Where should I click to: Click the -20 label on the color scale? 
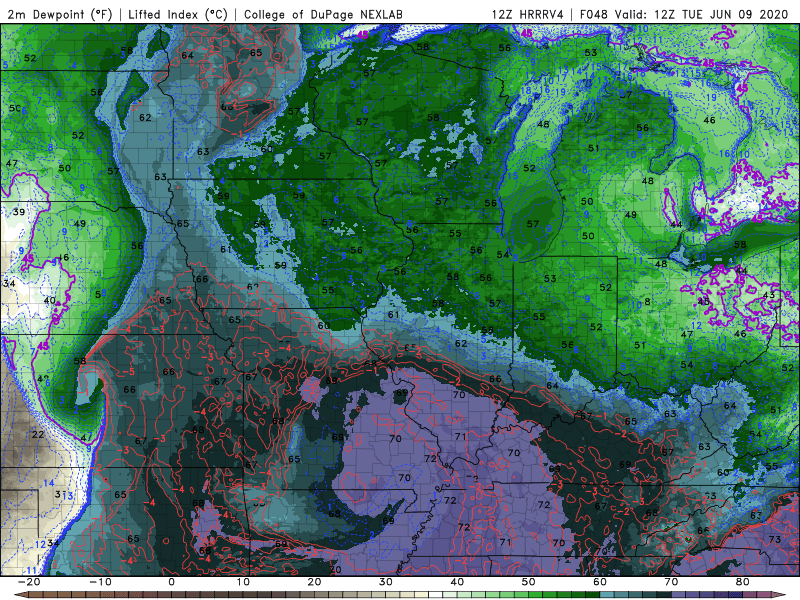pyautogui.click(x=29, y=582)
